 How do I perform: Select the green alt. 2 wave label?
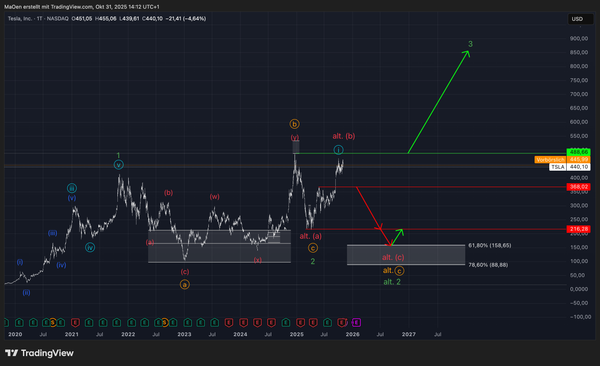click(x=392, y=282)
